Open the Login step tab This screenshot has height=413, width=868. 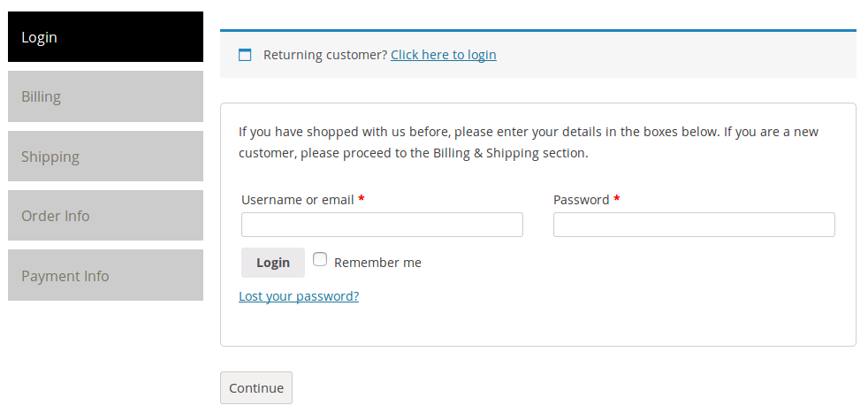click(x=105, y=37)
